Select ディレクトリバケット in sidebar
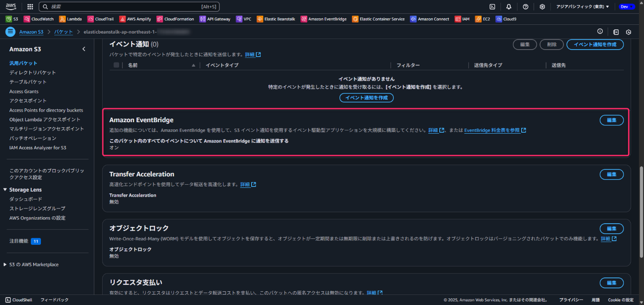644x305 pixels. (33, 73)
